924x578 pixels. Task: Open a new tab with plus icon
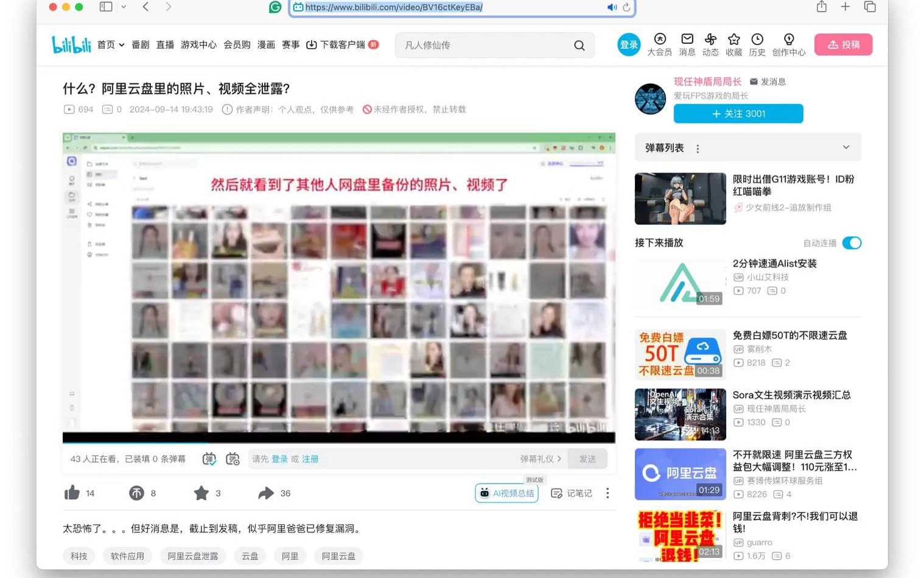click(845, 7)
